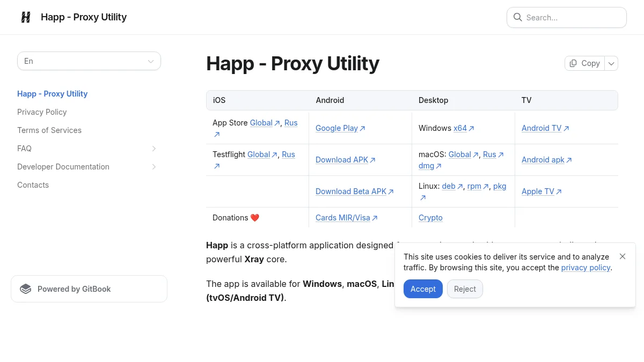
Task: Click the iOS table column header
Action: [219, 100]
